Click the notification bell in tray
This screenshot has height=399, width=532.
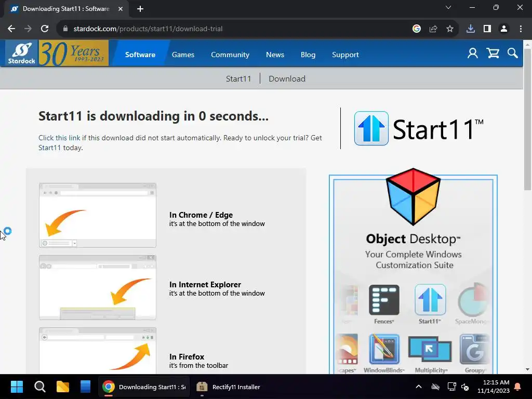click(517, 387)
